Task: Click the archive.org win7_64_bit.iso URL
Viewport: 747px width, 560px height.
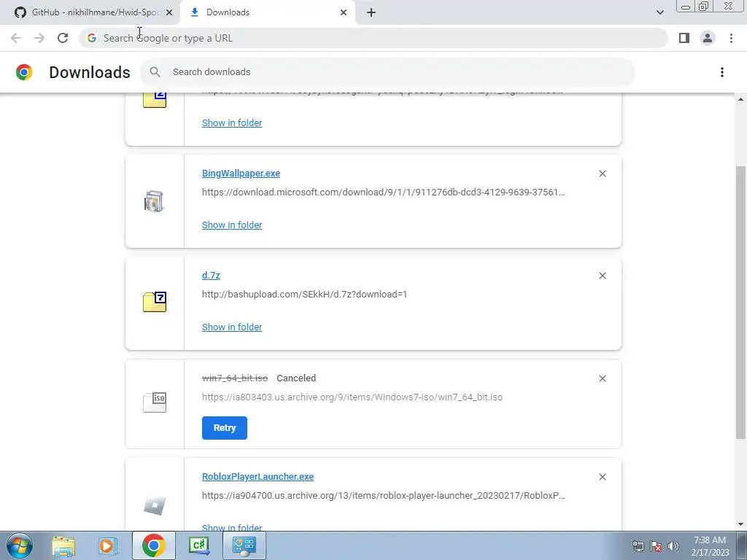Action: pyautogui.click(x=352, y=397)
